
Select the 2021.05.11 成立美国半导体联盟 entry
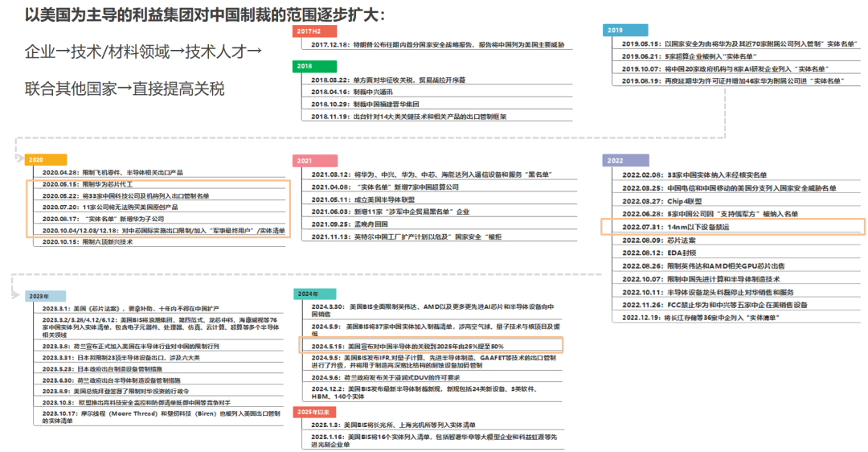click(x=362, y=200)
